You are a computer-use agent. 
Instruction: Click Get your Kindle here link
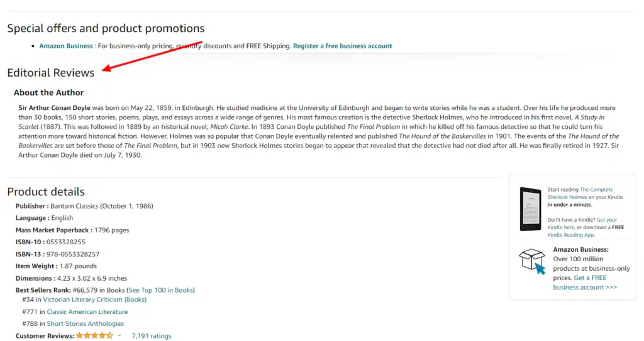(582, 224)
